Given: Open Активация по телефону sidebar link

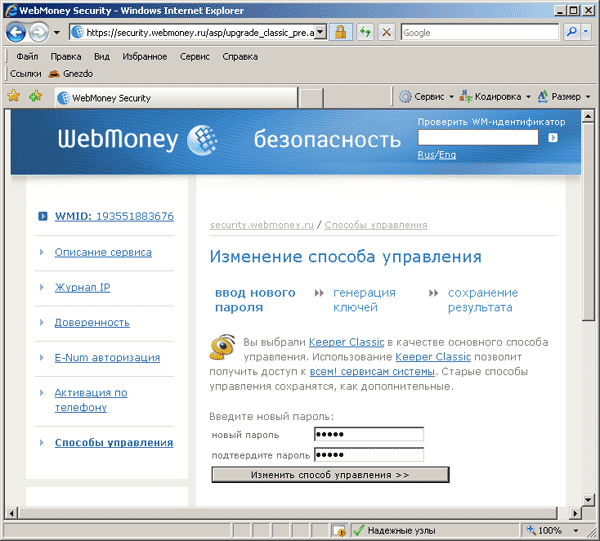Looking at the screenshot, I should click(91, 400).
